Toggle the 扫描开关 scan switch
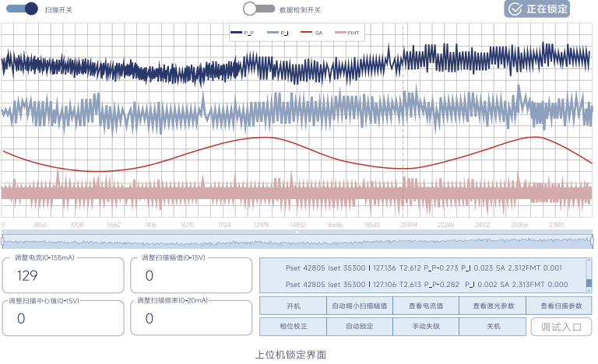 [21, 9]
